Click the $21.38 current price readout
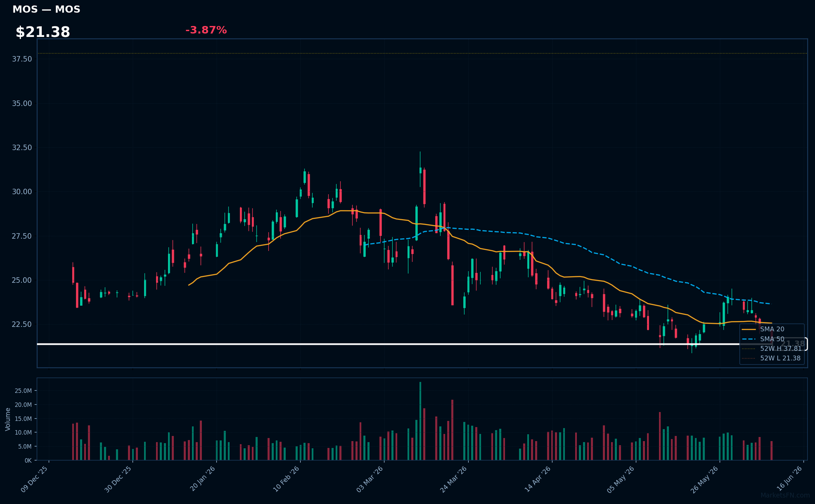 coord(43,32)
